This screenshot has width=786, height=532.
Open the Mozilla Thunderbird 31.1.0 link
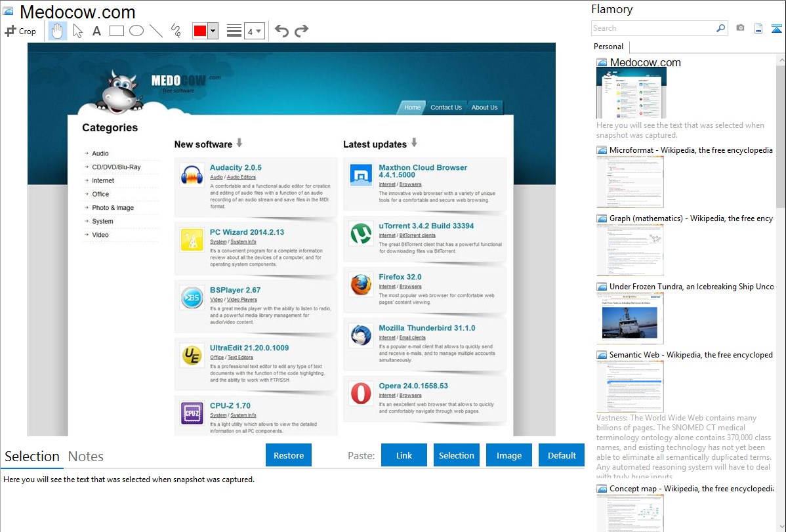click(x=427, y=328)
